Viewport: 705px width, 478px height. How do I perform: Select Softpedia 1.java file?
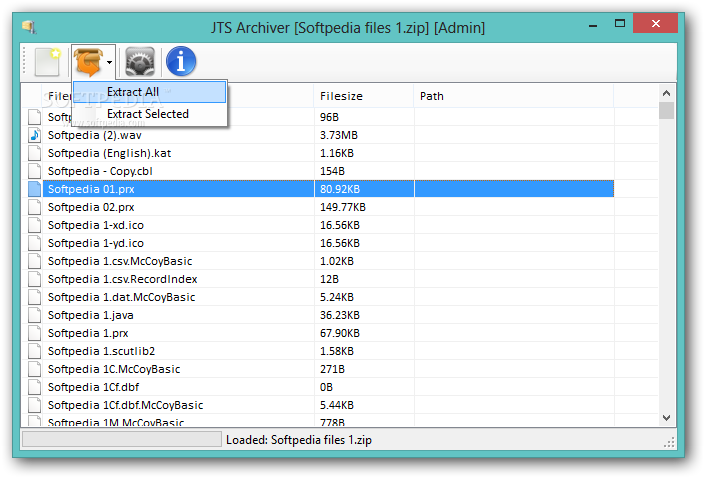pos(91,315)
